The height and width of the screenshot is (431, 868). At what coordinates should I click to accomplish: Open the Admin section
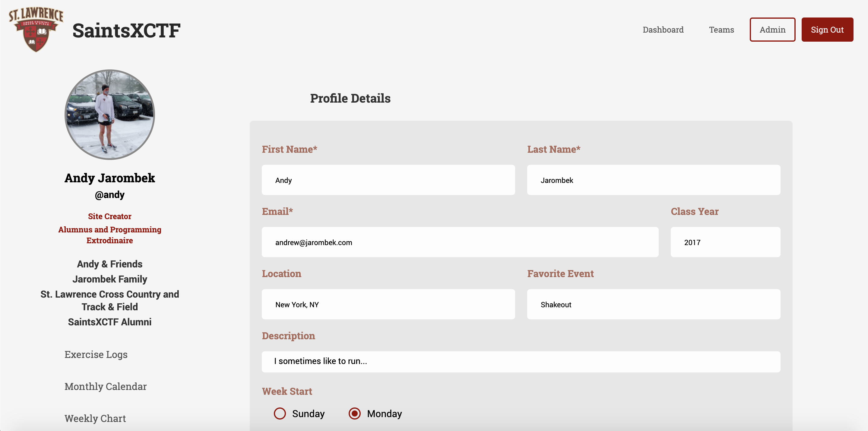pyautogui.click(x=772, y=30)
